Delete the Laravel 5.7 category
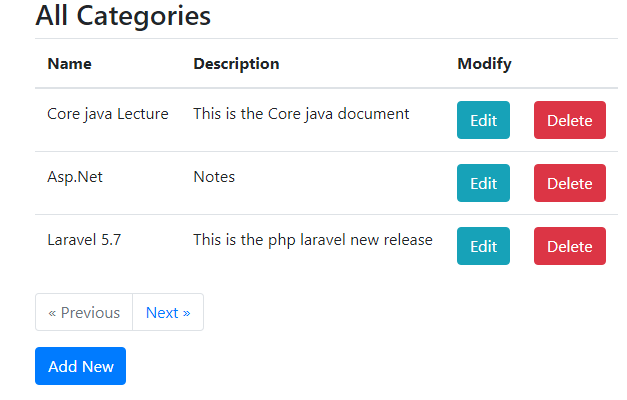 pos(569,246)
